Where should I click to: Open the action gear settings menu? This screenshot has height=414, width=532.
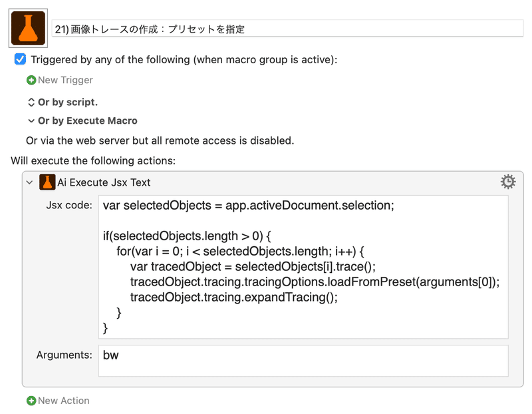[508, 182]
